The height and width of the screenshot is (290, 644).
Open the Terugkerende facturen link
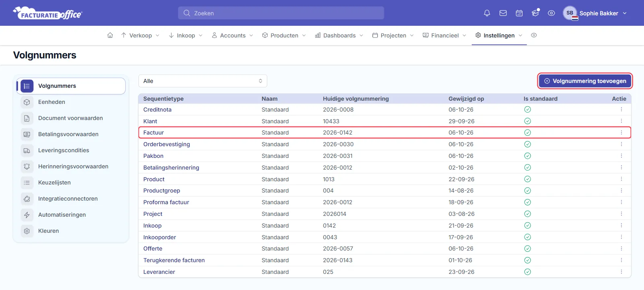click(x=174, y=260)
